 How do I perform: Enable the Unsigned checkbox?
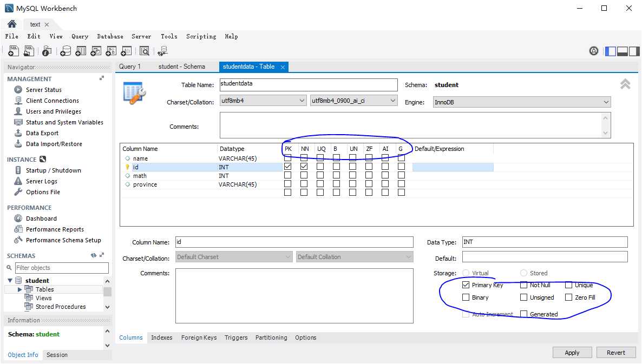click(523, 297)
